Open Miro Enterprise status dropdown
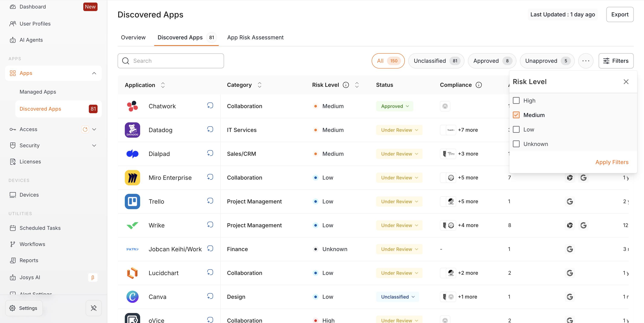 [x=399, y=178]
